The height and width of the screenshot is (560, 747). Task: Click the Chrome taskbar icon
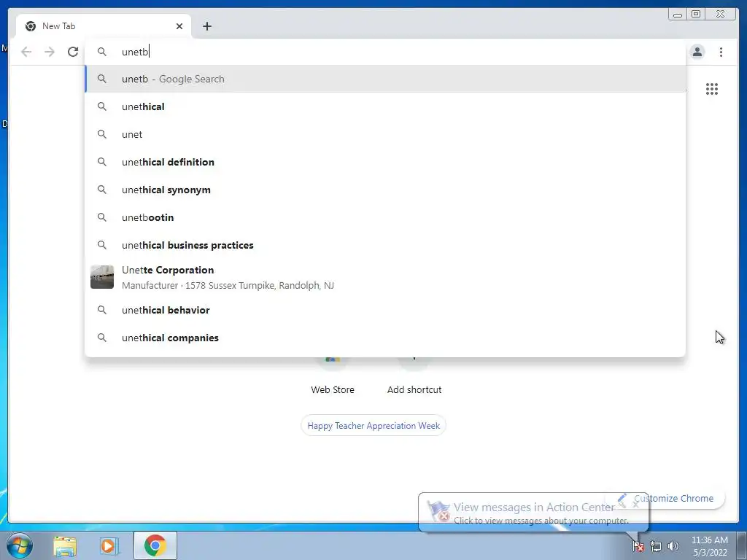(155, 545)
